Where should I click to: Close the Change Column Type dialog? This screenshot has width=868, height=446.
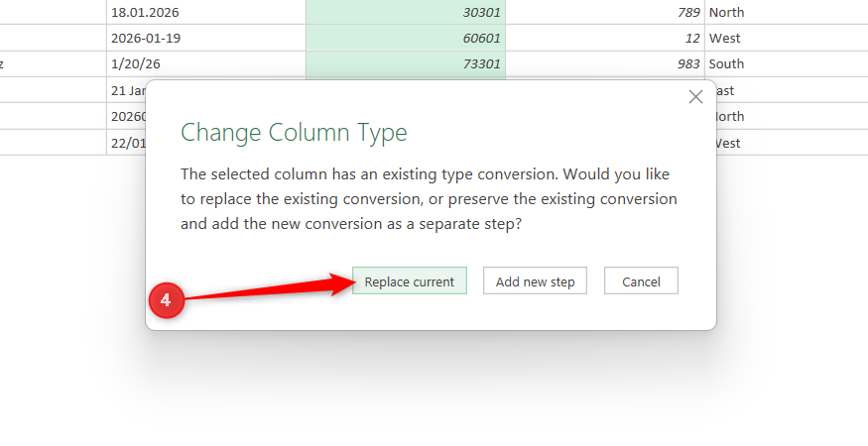695,97
